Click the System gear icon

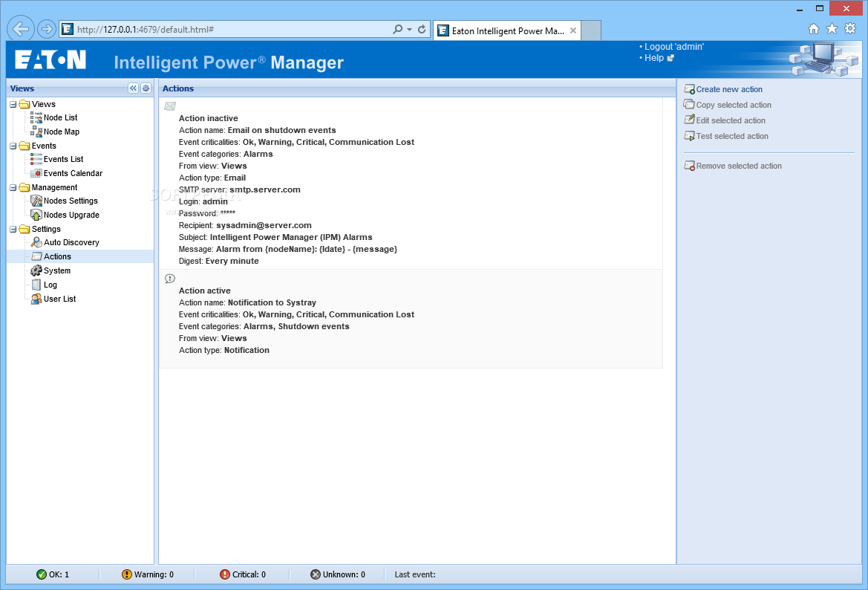coord(36,270)
